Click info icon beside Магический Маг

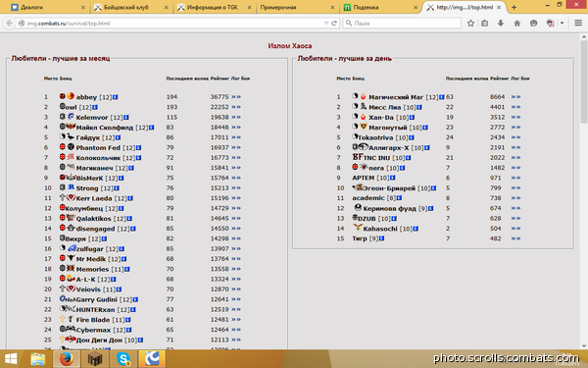coord(442,97)
